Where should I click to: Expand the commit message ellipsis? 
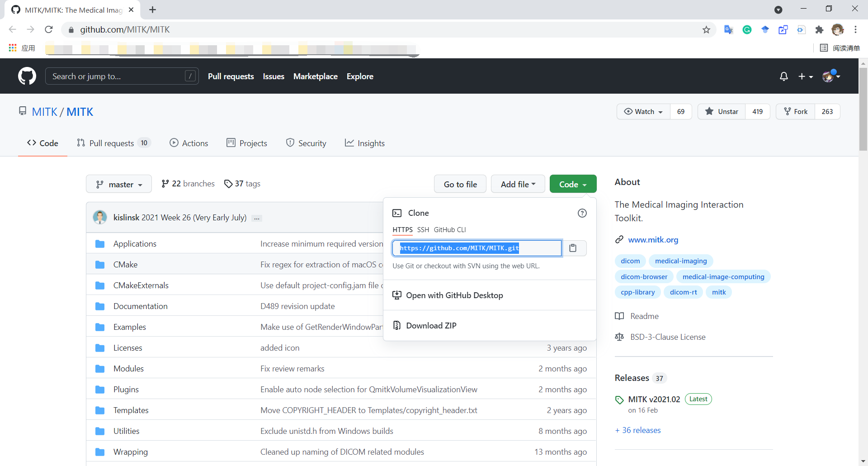coord(257,218)
